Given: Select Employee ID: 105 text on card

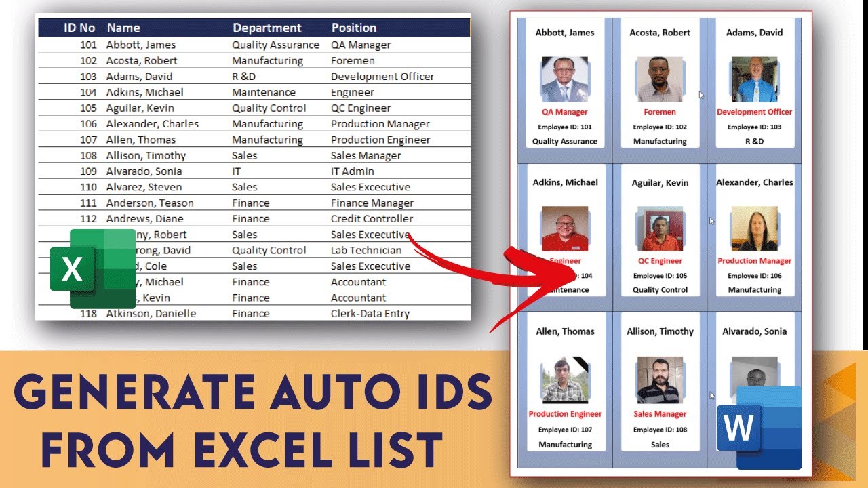Looking at the screenshot, I should point(660,277).
